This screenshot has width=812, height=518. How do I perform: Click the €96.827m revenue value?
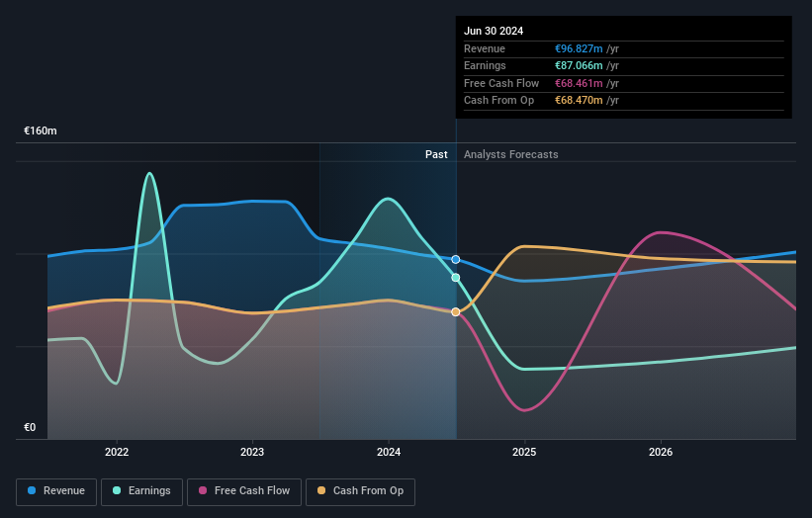579,48
